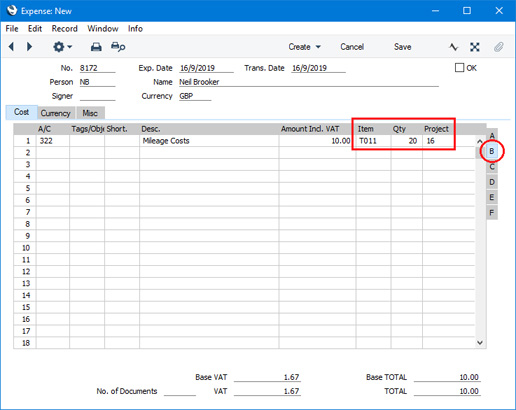Click the expand arrows icon
The image size is (516, 410).
pos(475,47)
